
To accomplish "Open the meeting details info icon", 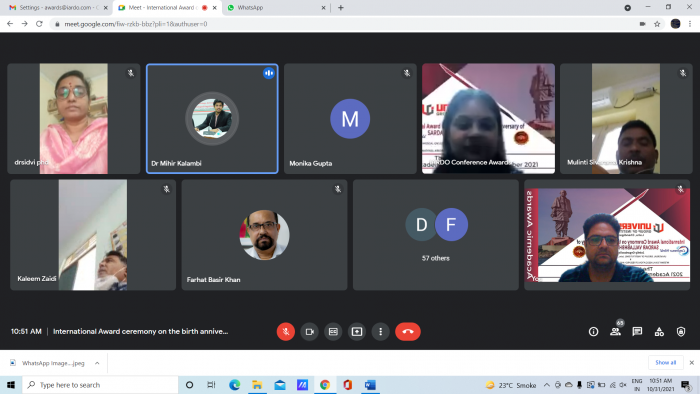I will 593,332.
